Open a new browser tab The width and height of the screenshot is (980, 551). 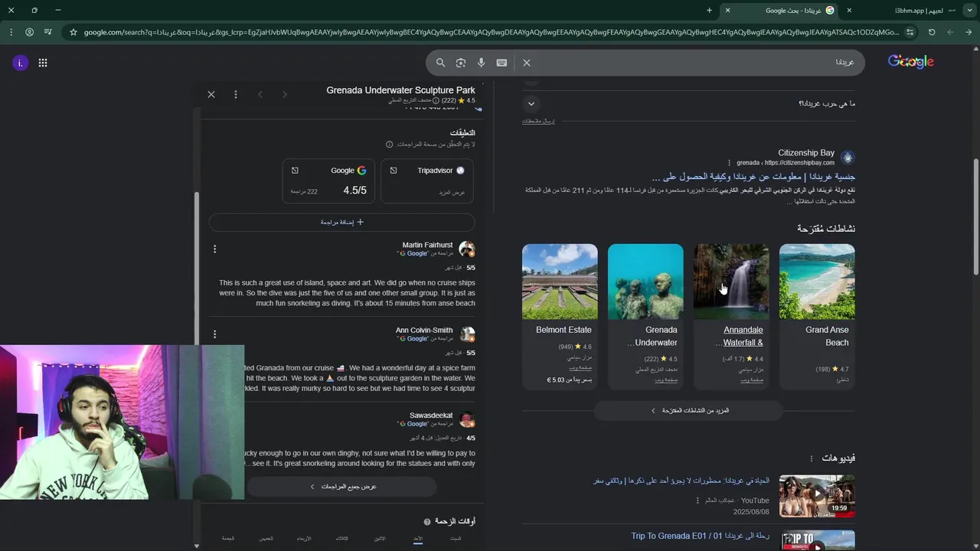tap(709, 10)
